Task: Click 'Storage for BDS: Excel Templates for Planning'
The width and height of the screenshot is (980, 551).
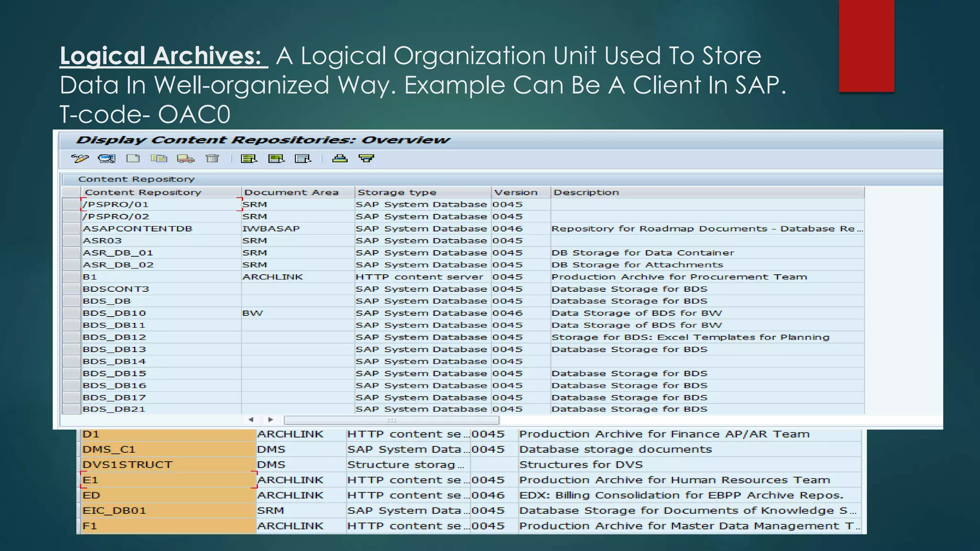Action: tap(690, 337)
